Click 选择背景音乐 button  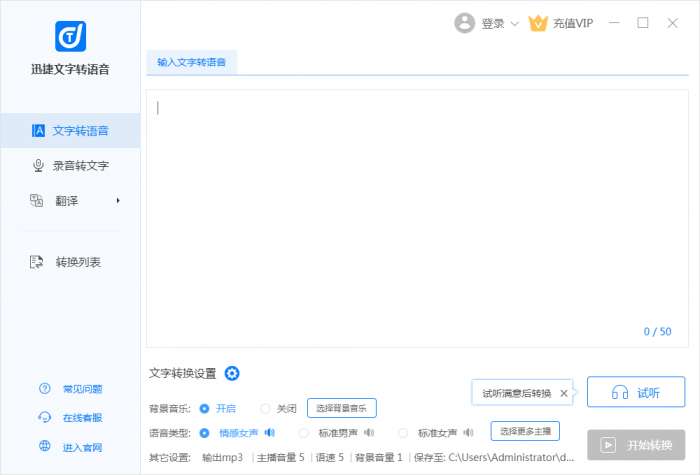tap(341, 408)
